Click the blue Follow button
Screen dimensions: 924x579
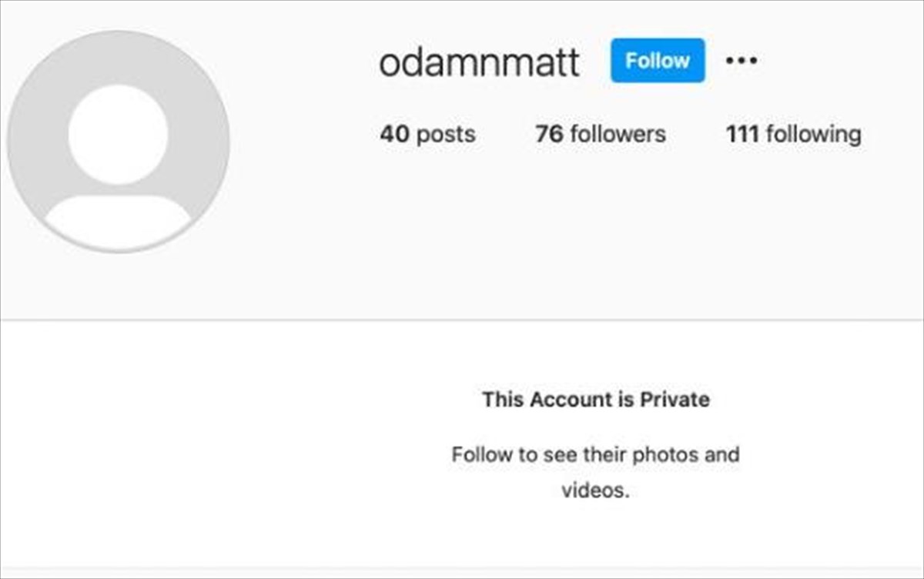(x=658, y=60)
